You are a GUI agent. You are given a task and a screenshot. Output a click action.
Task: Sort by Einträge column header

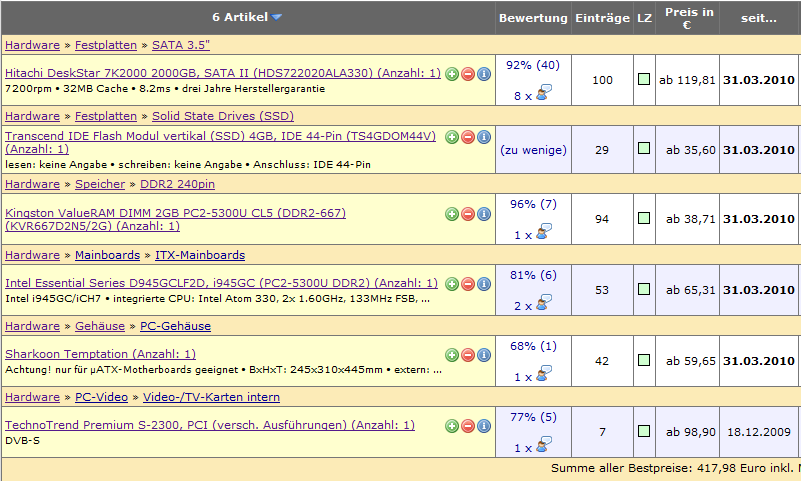(602, 18)
